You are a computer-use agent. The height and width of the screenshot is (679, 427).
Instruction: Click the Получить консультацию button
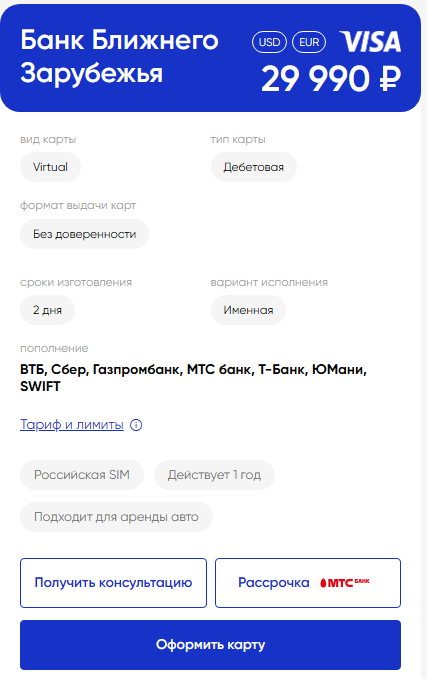coord(113,583)
